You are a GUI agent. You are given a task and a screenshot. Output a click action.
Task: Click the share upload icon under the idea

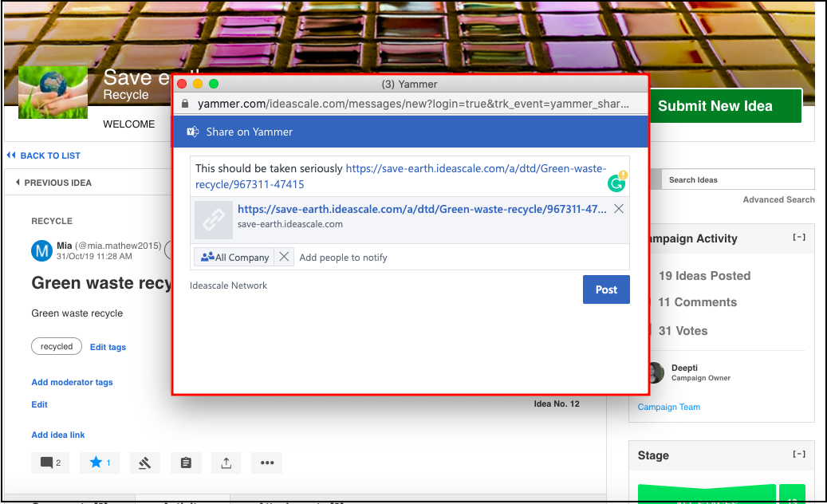click(x=226, y=463)
